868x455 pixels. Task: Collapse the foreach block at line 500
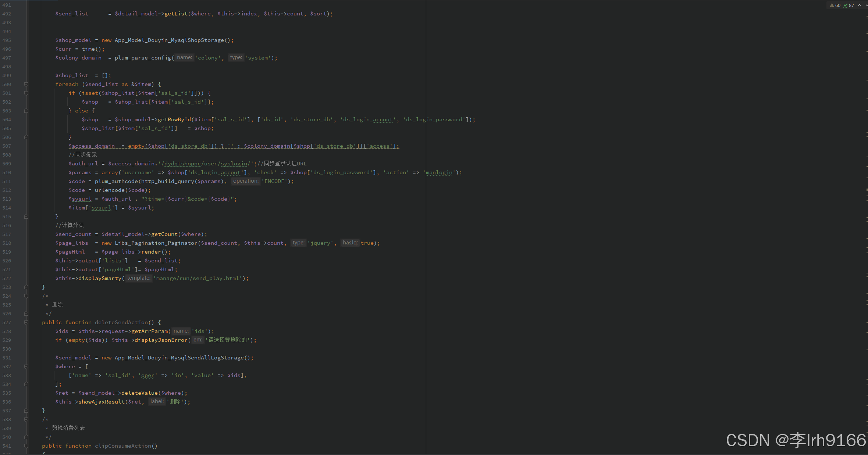point(26,84)
